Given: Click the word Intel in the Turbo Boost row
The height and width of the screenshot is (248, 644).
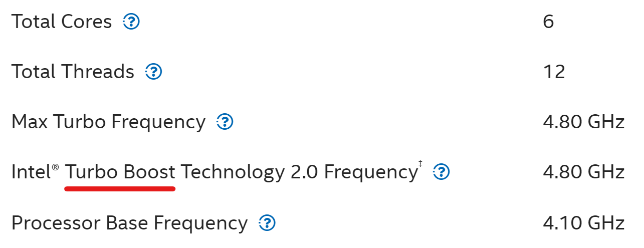Looking at the screenshot, I should click(x=31, y=172).
